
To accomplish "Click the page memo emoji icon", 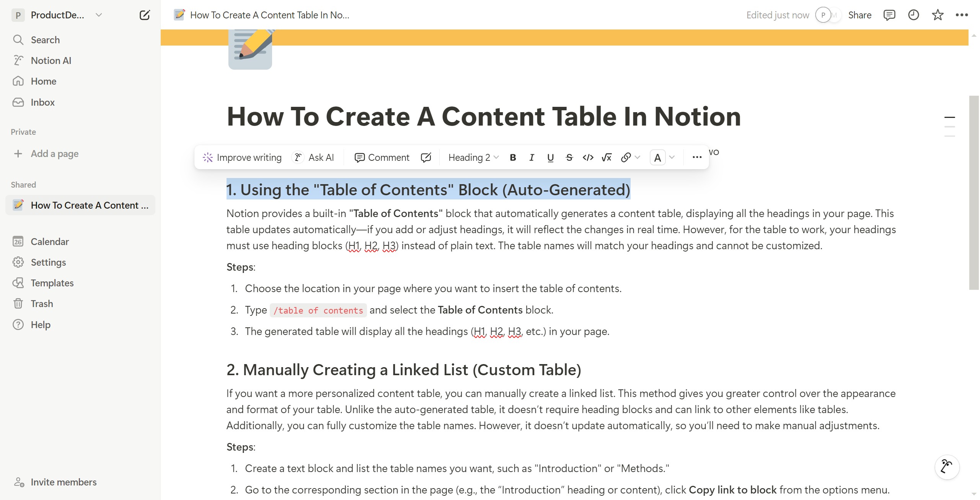I will pos(250,49).
